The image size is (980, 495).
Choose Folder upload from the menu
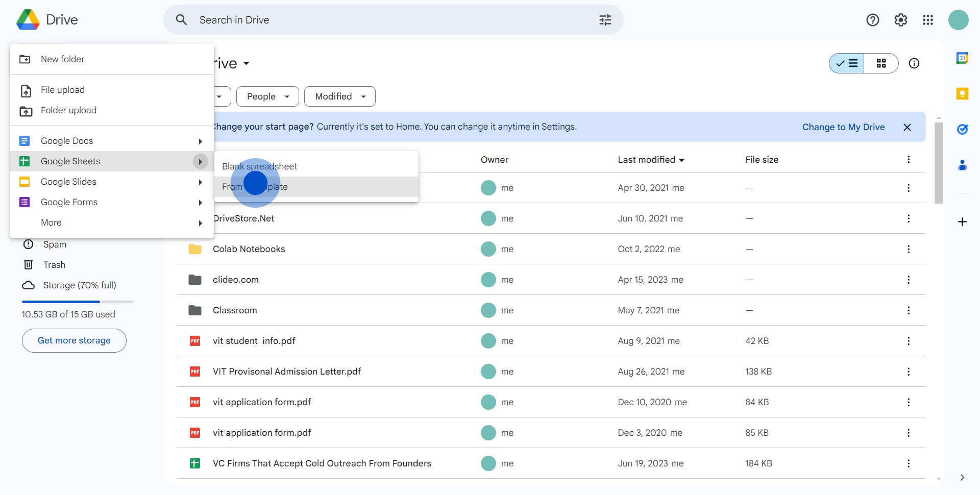(x=112, y=110)
